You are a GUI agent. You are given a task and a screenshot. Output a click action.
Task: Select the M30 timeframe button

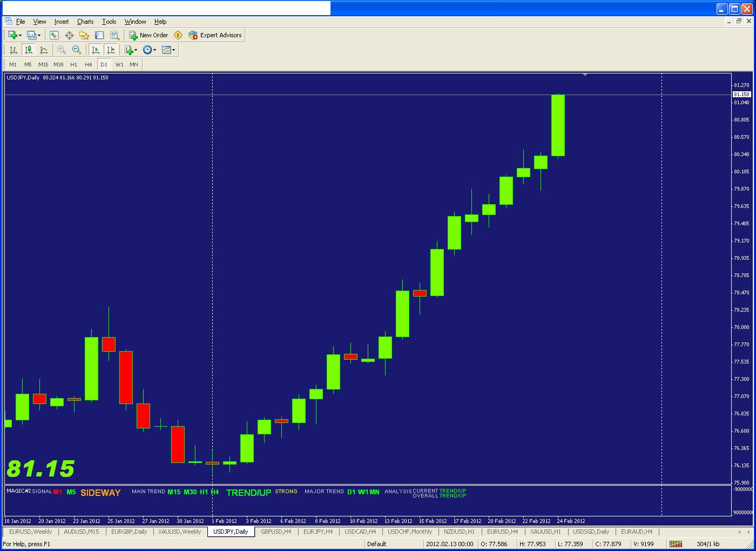click(x=59, y=64)
